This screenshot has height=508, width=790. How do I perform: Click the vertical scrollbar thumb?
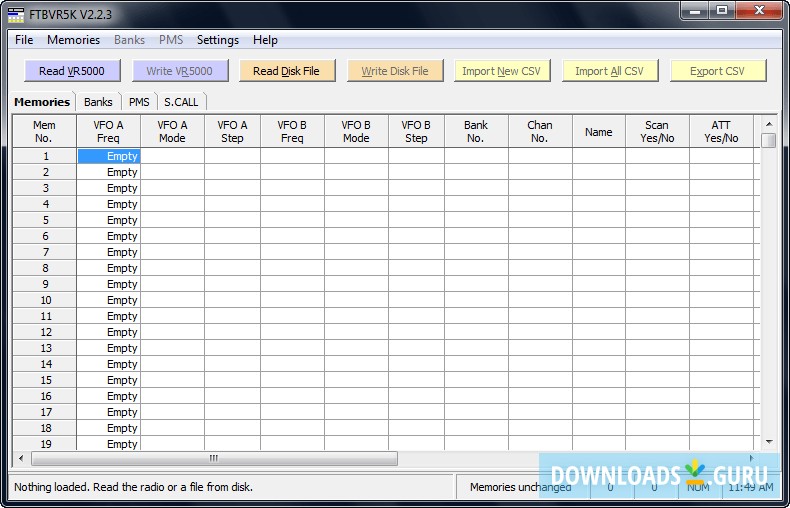769,141
